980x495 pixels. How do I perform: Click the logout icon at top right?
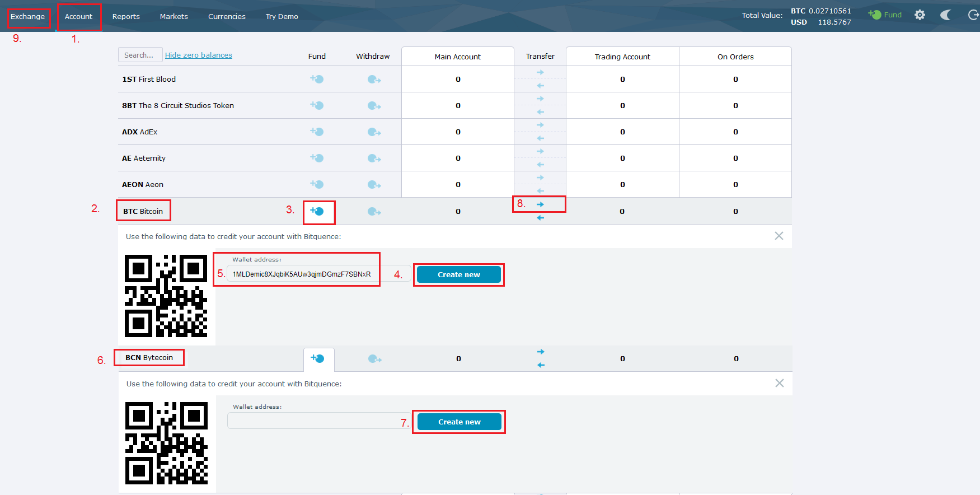point(973,15)
